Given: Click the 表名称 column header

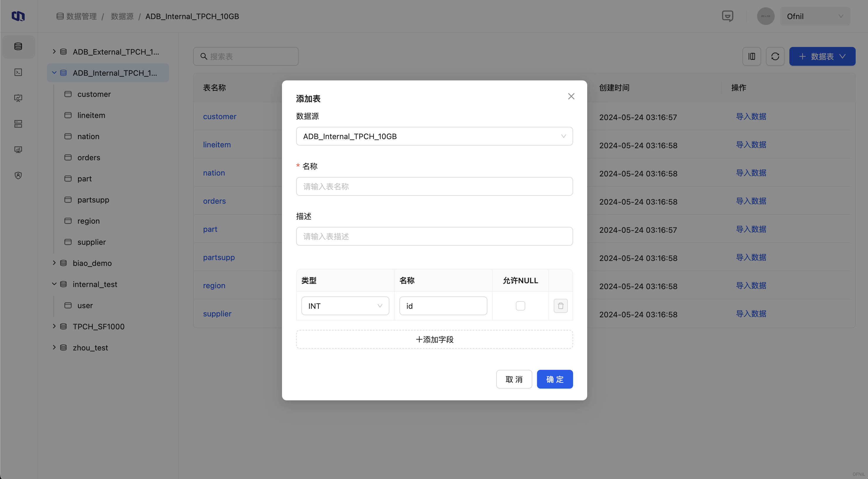Looking at the screenshot, I should [214, 88].
